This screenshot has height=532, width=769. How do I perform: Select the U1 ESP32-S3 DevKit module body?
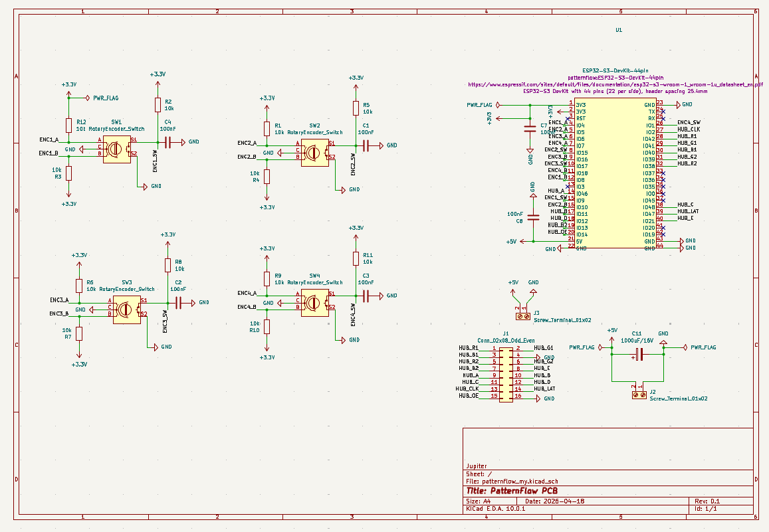(615, 176)
